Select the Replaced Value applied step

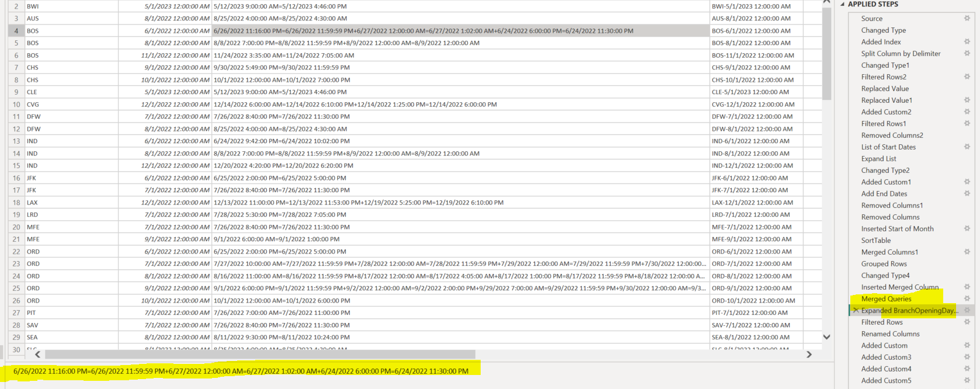[x=885, y=89]
